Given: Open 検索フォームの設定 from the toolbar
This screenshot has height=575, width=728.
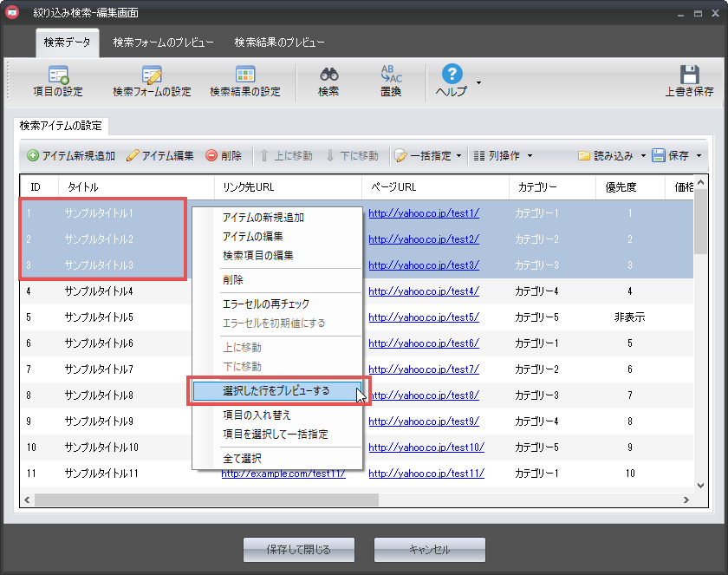Looking at the screenshot, I should click(152, 76).
